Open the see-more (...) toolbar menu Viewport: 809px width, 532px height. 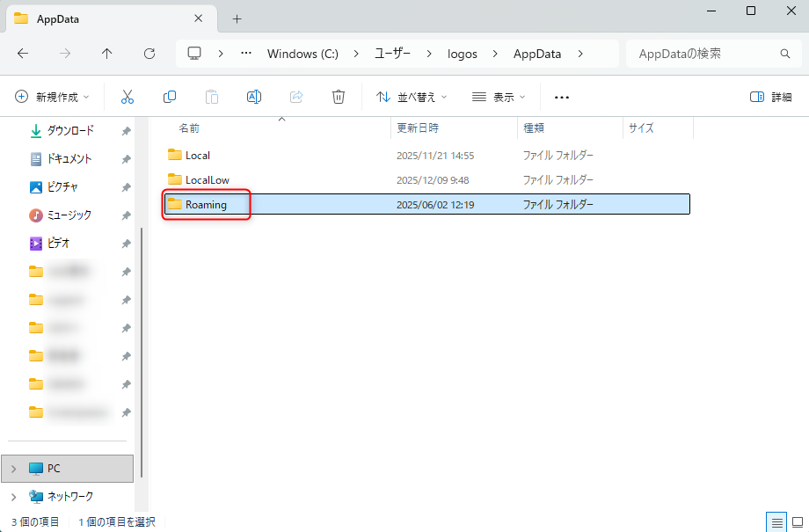(x=561, y=97)
